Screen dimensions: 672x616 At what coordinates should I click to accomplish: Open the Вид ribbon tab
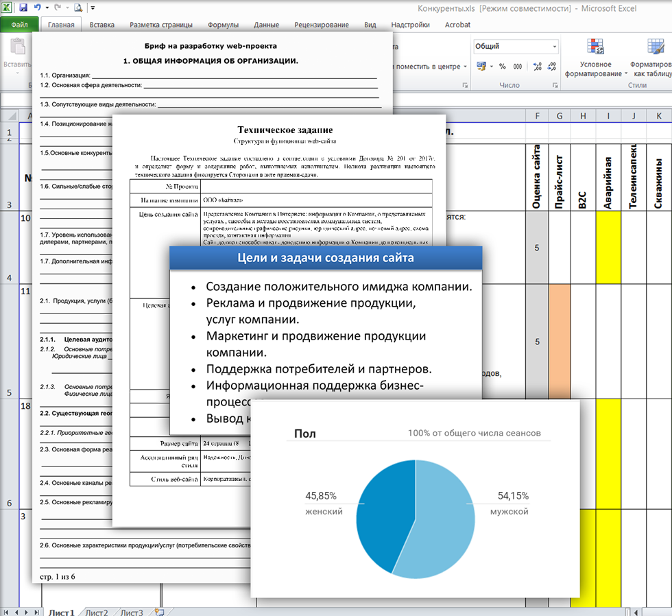click(370, 25)
